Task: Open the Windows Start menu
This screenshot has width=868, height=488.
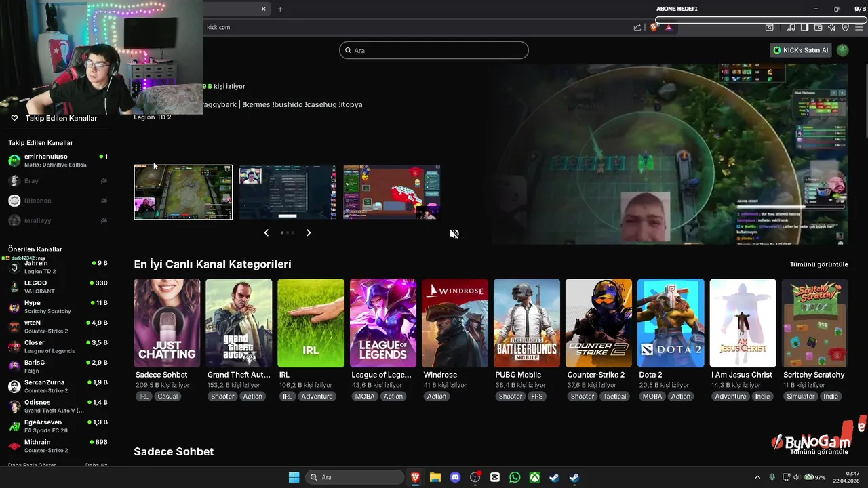Action: point(294,477)
